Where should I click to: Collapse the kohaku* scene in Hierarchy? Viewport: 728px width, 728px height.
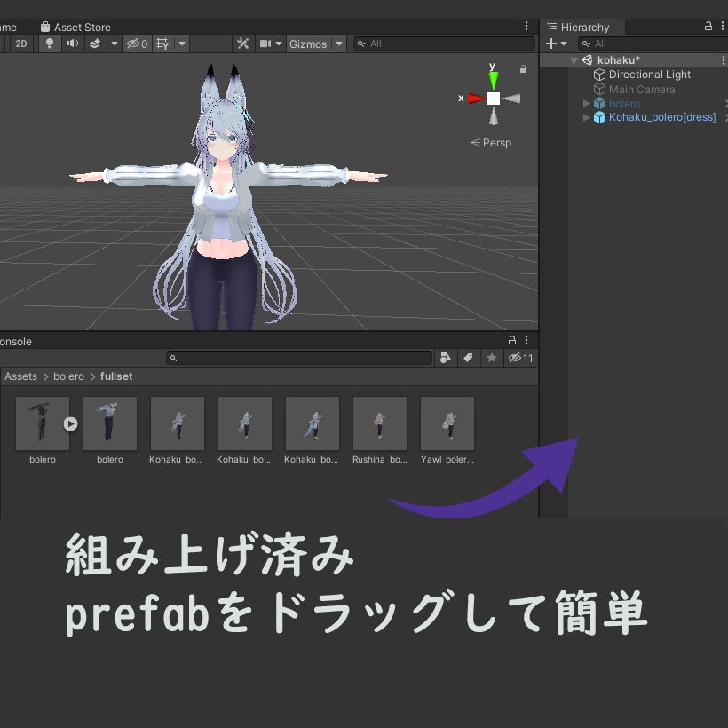573,59
